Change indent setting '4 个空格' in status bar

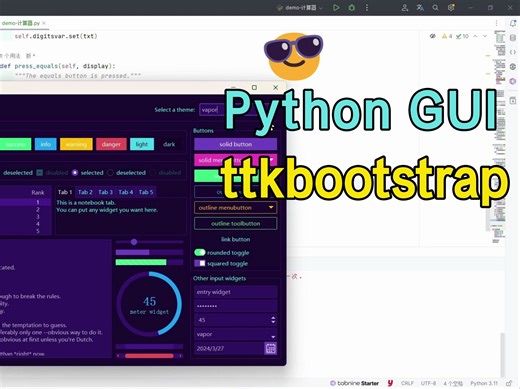coord(453,383)
